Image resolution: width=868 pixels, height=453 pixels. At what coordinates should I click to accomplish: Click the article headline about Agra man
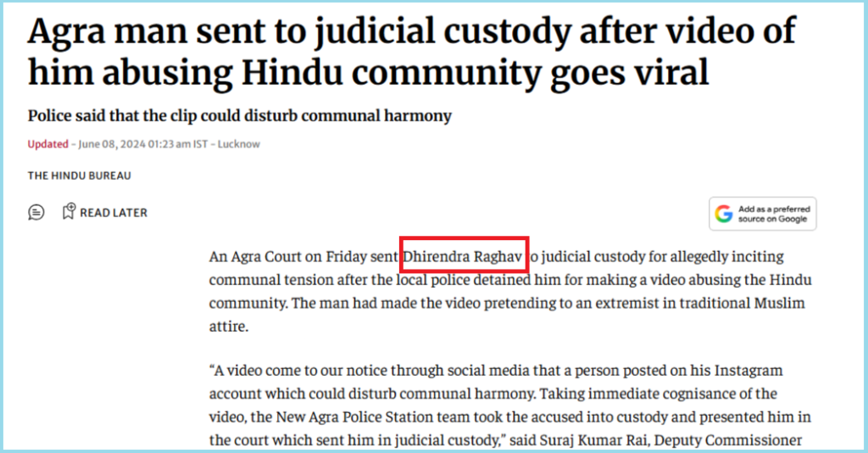pyautogui.click(x=412, y=52)
